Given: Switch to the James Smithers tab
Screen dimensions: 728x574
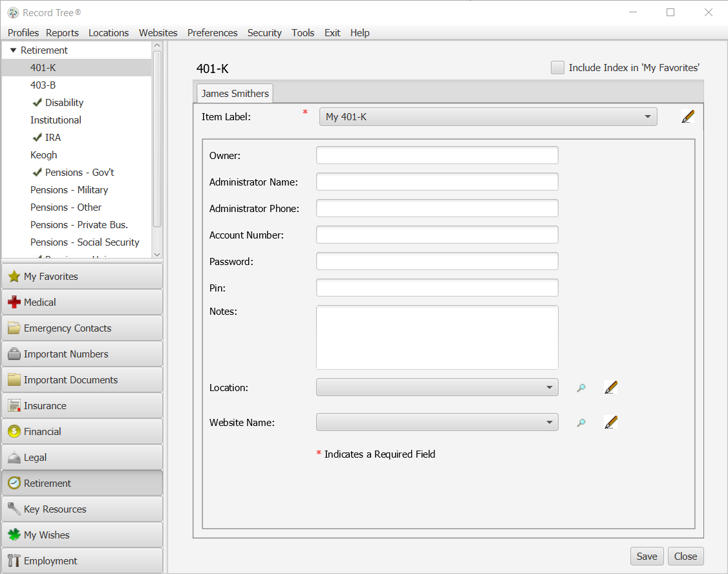Looking at the screenshot, I should click(x=234, y=93).
